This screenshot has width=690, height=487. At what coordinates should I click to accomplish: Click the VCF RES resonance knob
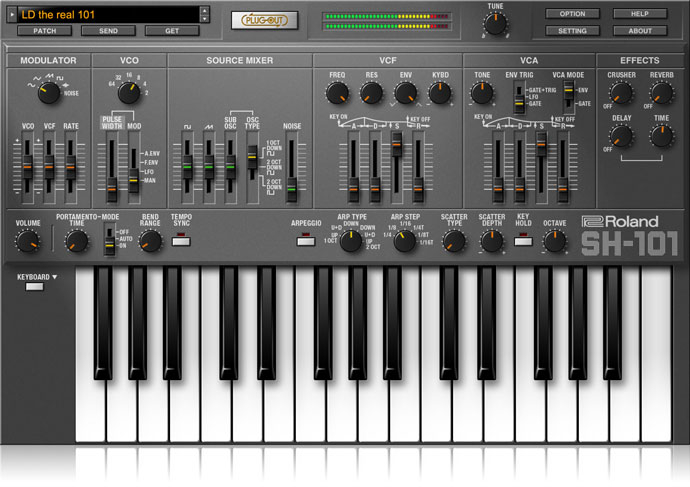[371, 94]
